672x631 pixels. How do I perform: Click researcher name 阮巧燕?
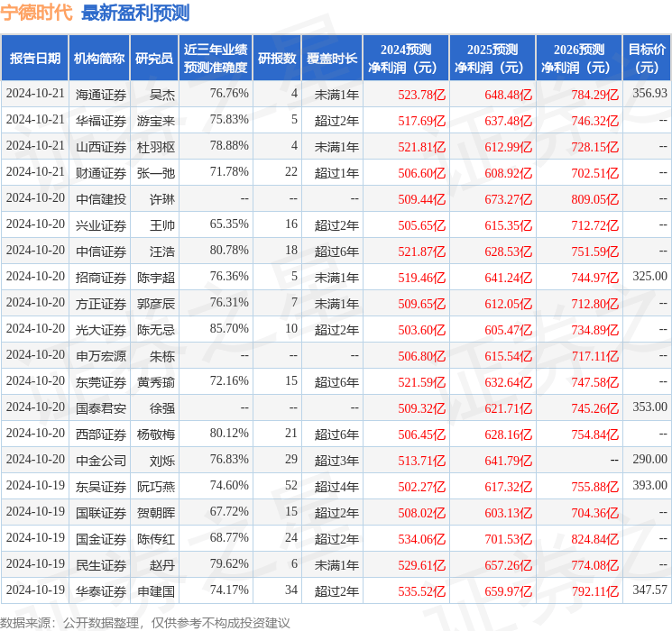[156, 486]
